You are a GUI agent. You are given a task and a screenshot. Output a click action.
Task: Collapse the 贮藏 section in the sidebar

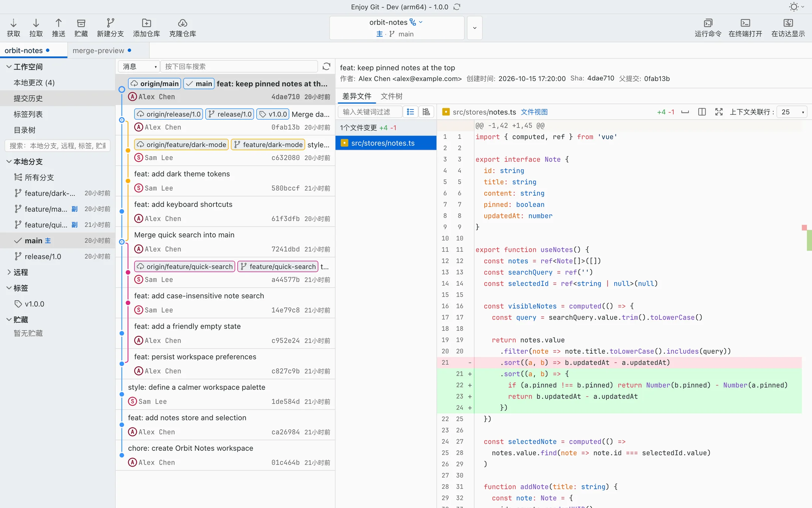tap(9, 319)
